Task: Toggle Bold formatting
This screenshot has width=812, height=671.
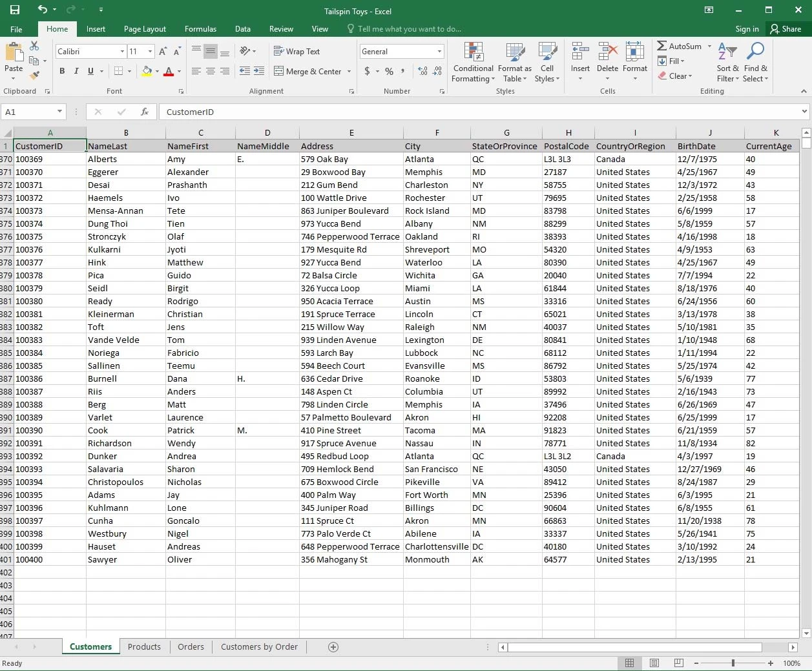Action: 62,71
